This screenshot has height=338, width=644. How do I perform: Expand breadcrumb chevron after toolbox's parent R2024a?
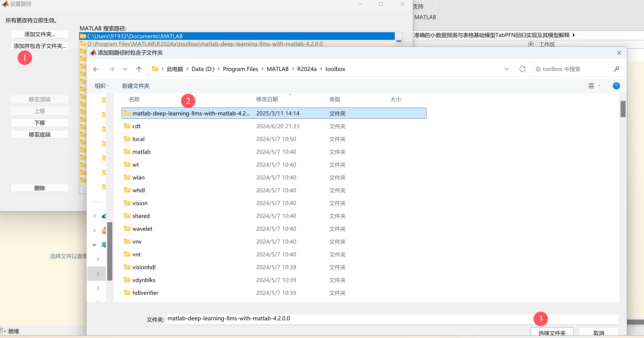click(x=321, y=69)
